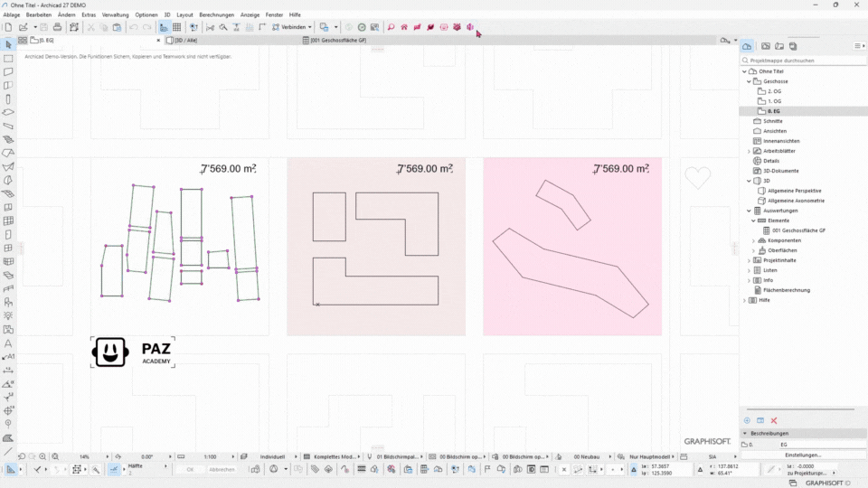This screenshot has height=488, width=868.
Task: Open Allgemeine Perspektive in navigator
Action: tap(795, 191)
